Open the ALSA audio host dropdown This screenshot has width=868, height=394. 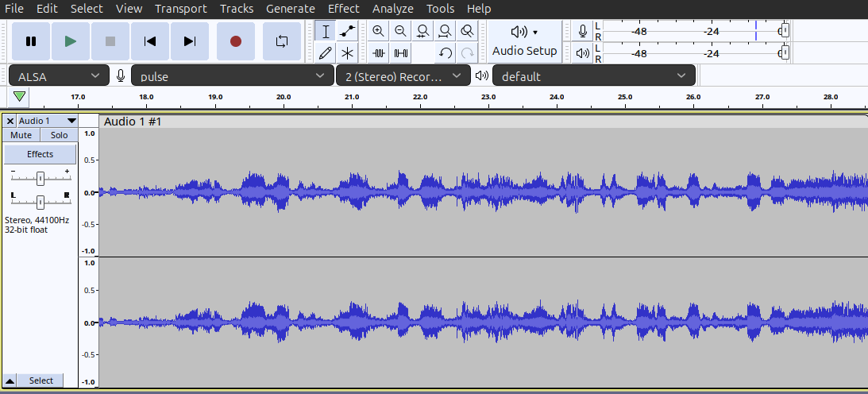[x=59, y=76]
